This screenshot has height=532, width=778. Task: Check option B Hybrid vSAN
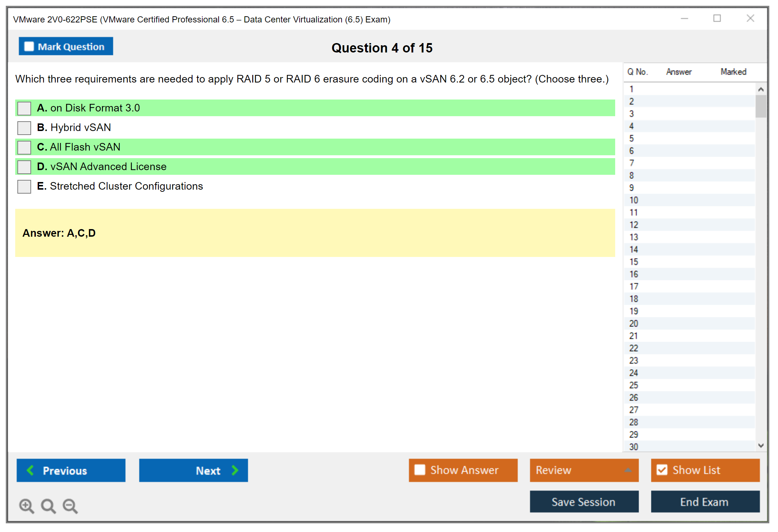coord(24,128)
